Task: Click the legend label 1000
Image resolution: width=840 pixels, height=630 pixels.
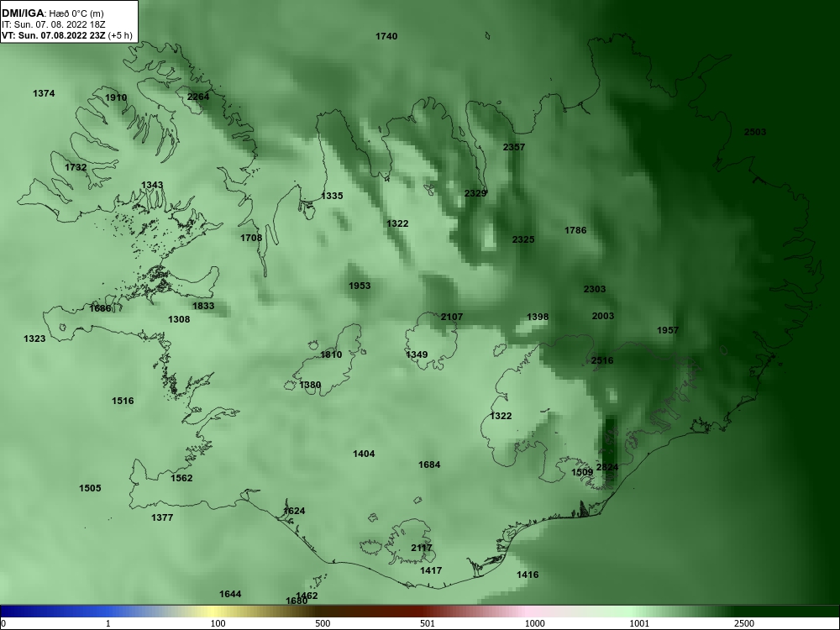Action: [534, 623]
